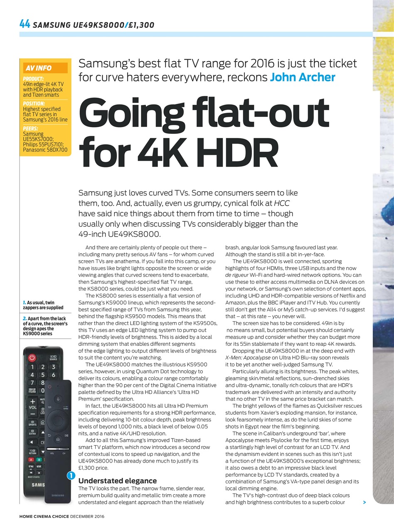Click the 'Understated elegance' subheading
Screen dimensions: 394x532
pos(118,481)
